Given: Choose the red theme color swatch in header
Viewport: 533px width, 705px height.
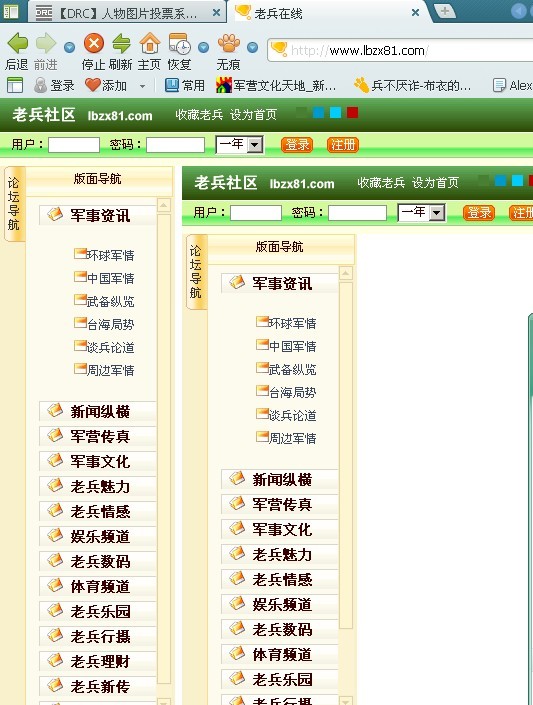Looking at the screenshot, I should (x=353, y=113).
